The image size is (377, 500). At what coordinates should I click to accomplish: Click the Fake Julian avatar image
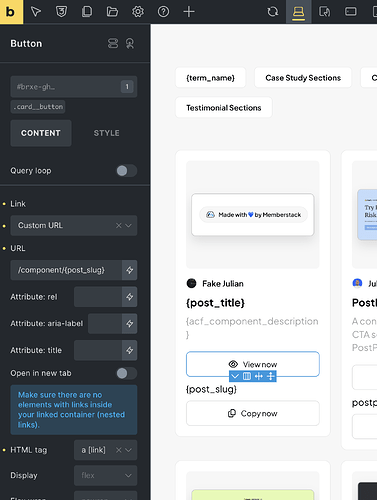pos(191,283)
